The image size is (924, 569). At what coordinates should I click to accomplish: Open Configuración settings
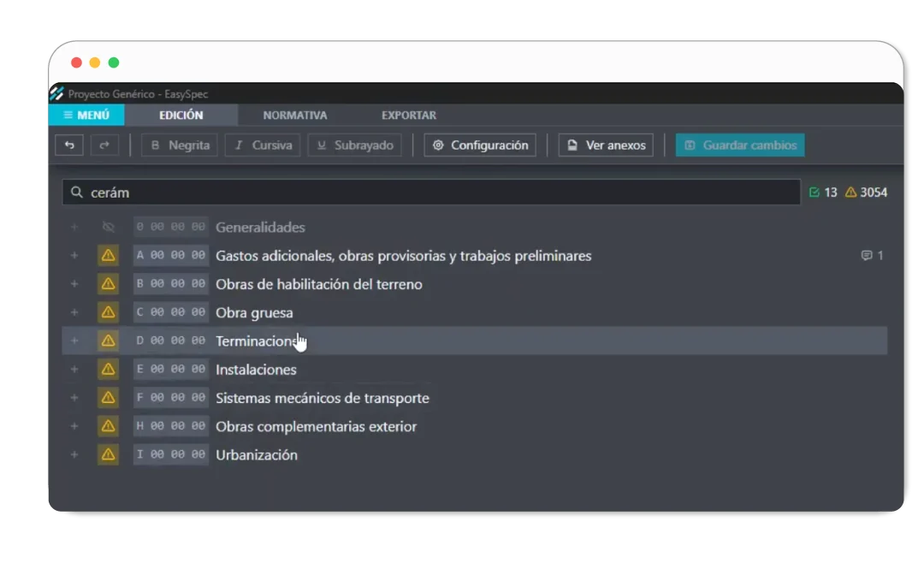click(480, 145)
